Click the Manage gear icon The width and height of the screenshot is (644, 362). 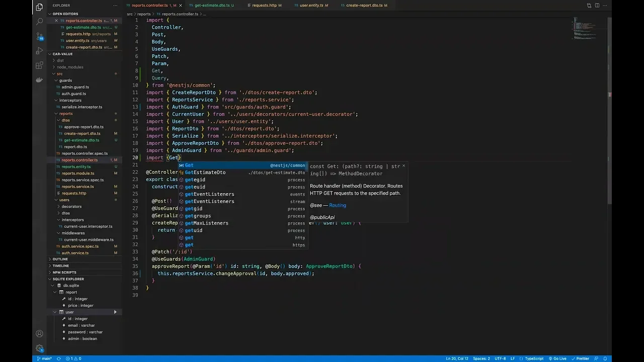pyautogui.click(x=39, y=348)
